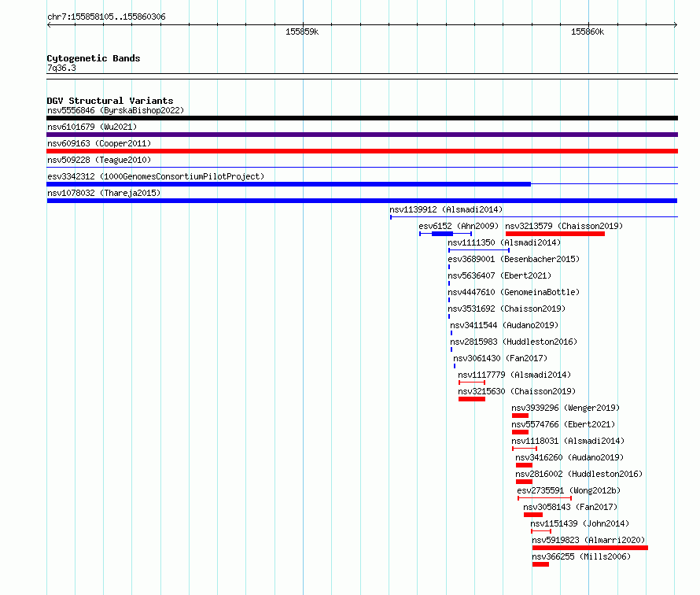Select the nsv3215630 (Chaisson2019) red bar
700x595 pixels.
(472, 399)
